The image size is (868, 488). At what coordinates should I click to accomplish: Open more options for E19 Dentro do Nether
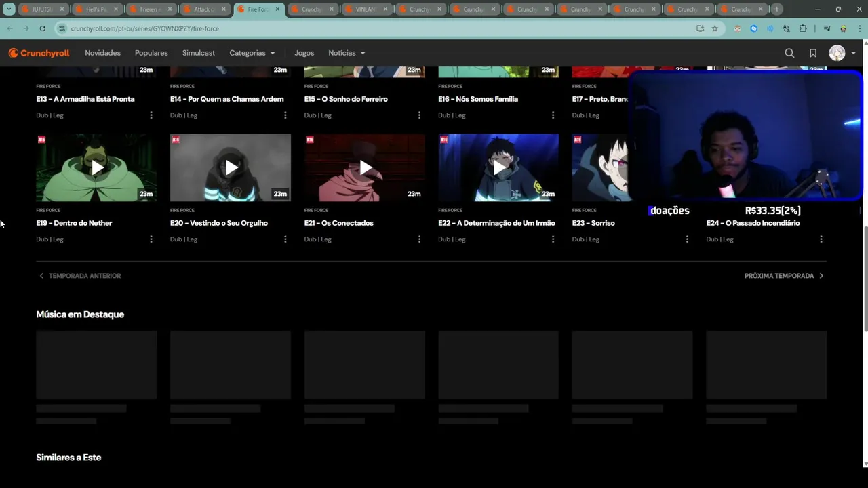tap(151, 239)
